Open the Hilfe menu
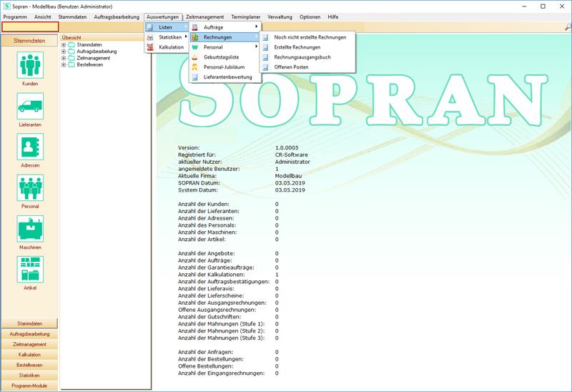 (332, 16)
